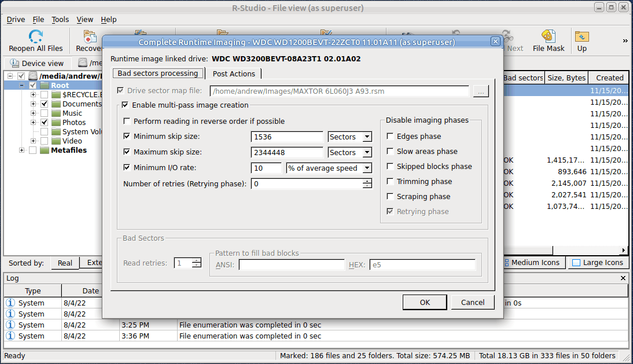Image resolution: width=633 pixels, height=364 pixels.
Task: Click Type column header in Log
Action: (x=33, y=291)
